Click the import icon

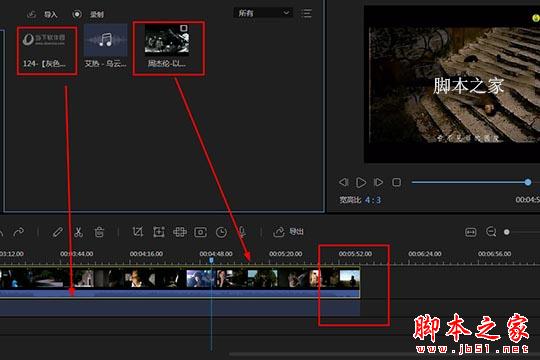coord(32,14)
